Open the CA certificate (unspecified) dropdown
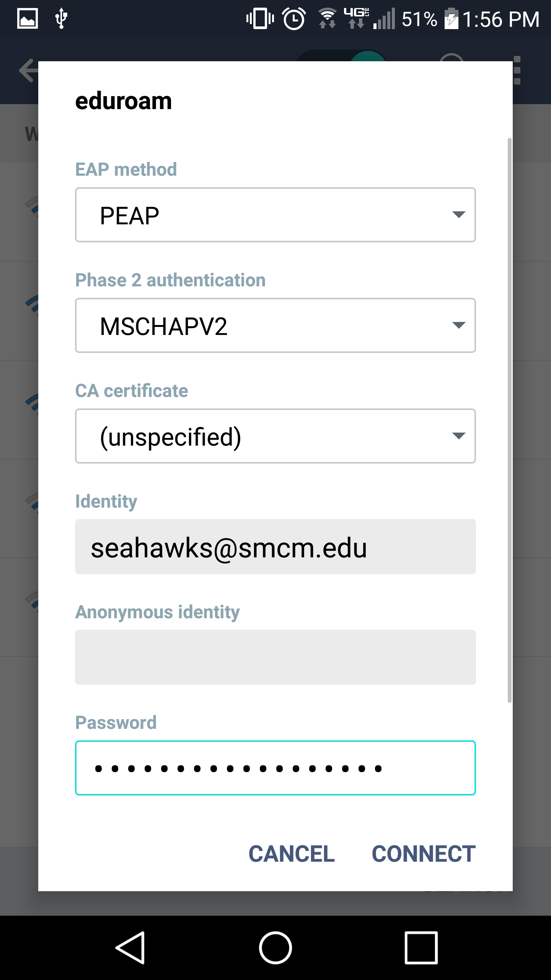The height and width of the screenshot is (980, 551). click(x=275, y=436)
